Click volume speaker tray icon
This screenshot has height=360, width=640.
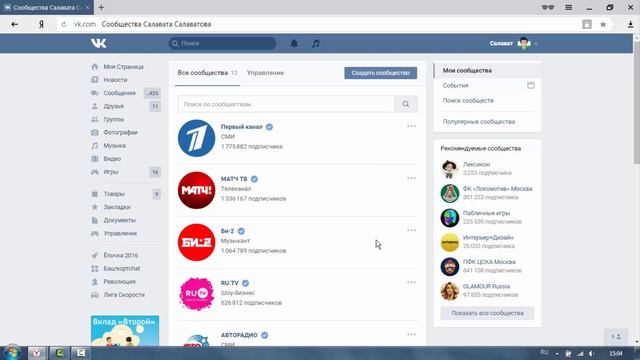pyautogui.click(x=591, y=353)
